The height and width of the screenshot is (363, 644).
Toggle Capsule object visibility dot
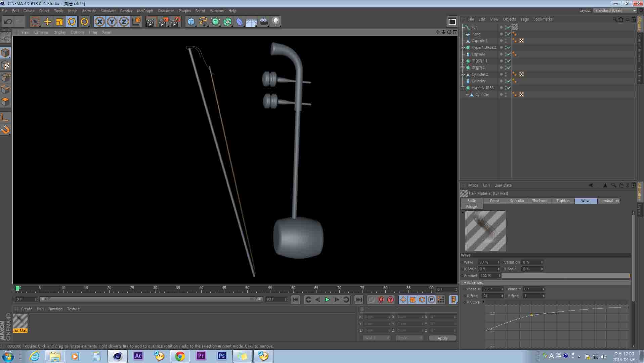[x=501, y=54]
